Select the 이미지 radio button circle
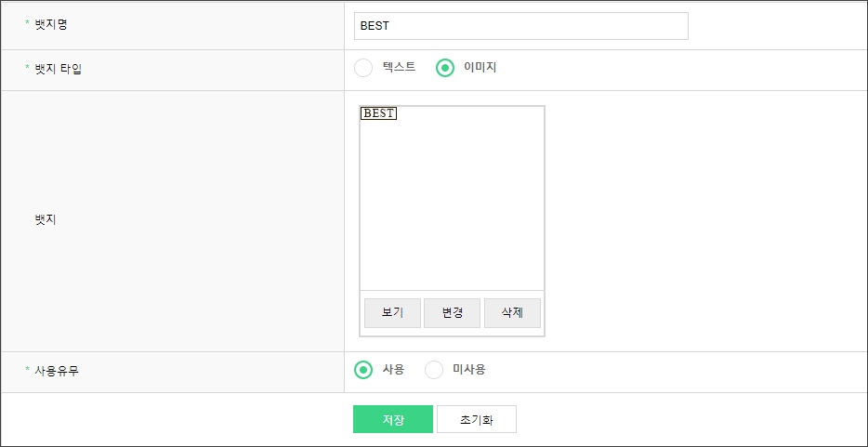 (x=445, y=68)
